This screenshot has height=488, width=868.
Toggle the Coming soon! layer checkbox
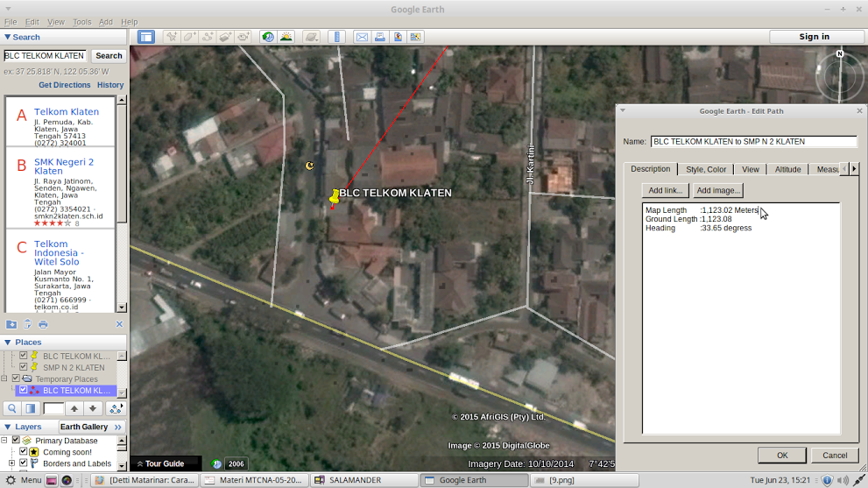[x=24, y=451]
